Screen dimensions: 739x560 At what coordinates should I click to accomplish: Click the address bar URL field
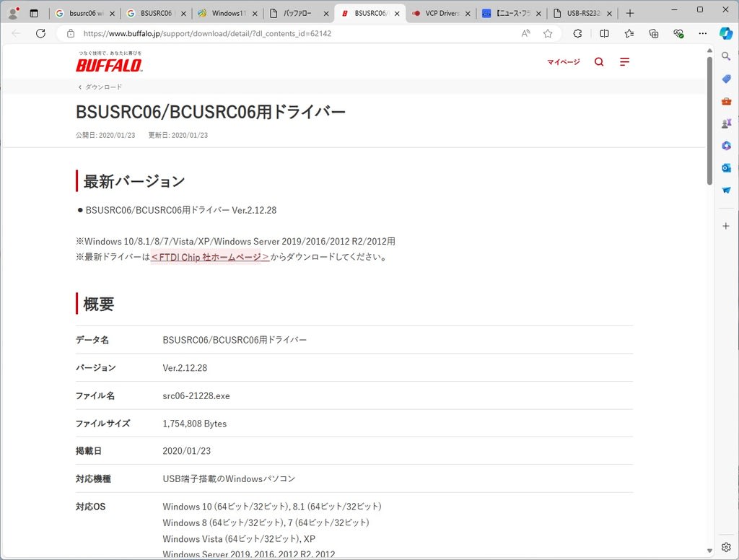click(x=297, y=33)
